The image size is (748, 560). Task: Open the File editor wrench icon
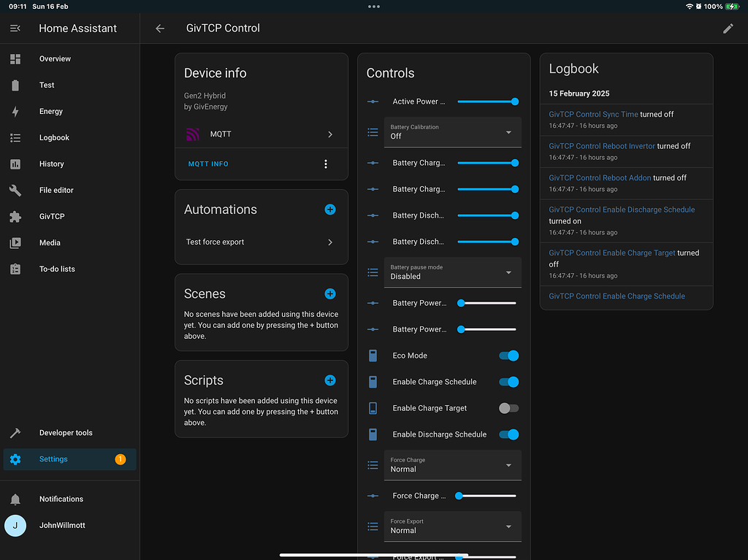[x=15, y=190]
